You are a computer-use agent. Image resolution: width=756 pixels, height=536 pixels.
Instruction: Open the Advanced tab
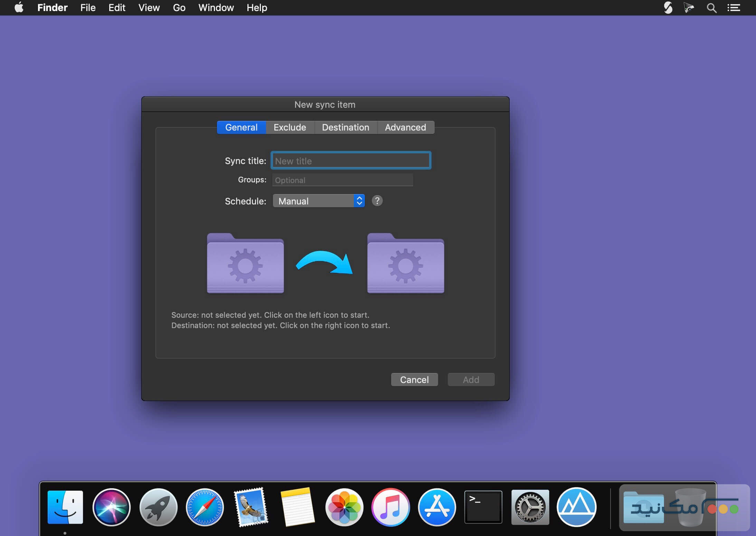(405, 127)
